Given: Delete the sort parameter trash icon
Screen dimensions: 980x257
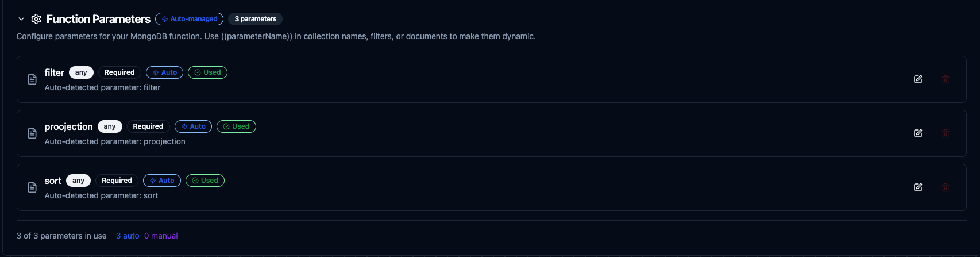Looking at the screenshot, I should (x=946, y=187).
